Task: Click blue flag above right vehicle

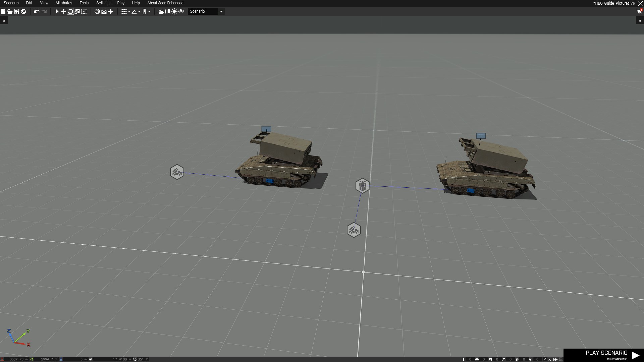Action: (x=481, y=136)
